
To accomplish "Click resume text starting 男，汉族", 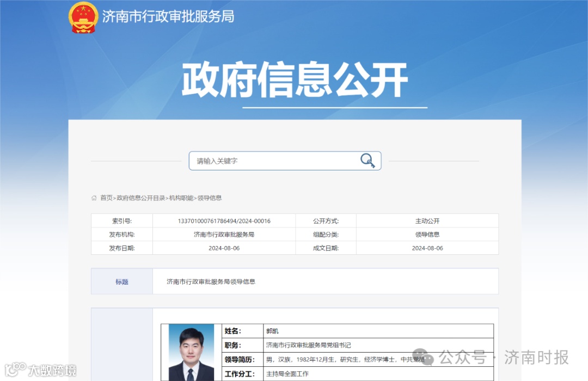I will pos(345,359).
